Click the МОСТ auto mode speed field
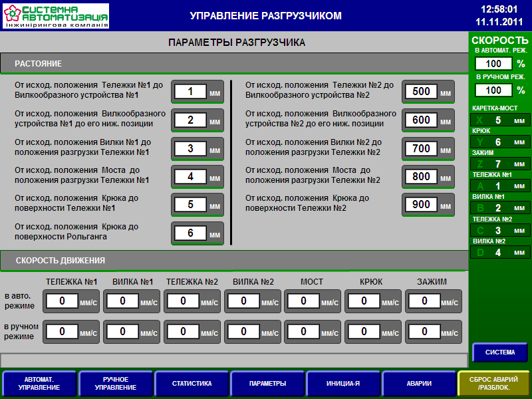The height and width of the screenshot is (399, 532). [x=305, y=301]
